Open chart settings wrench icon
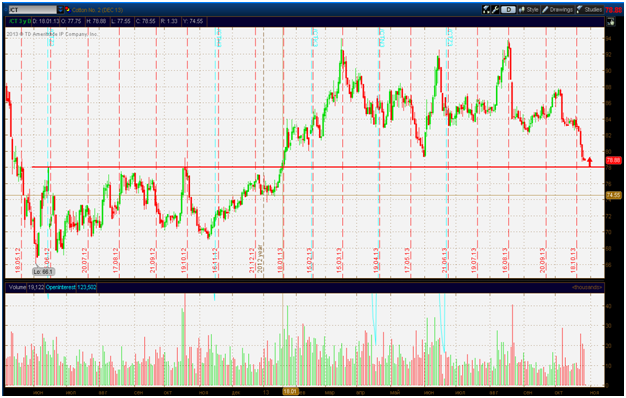626x398 pixels. pyautogui.click(x=495, y=10)
